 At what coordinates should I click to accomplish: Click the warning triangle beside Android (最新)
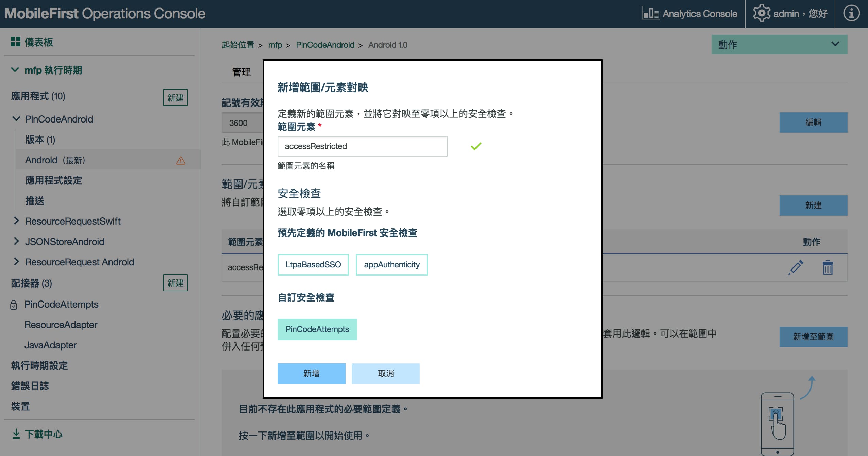click(x=180, y=160)
